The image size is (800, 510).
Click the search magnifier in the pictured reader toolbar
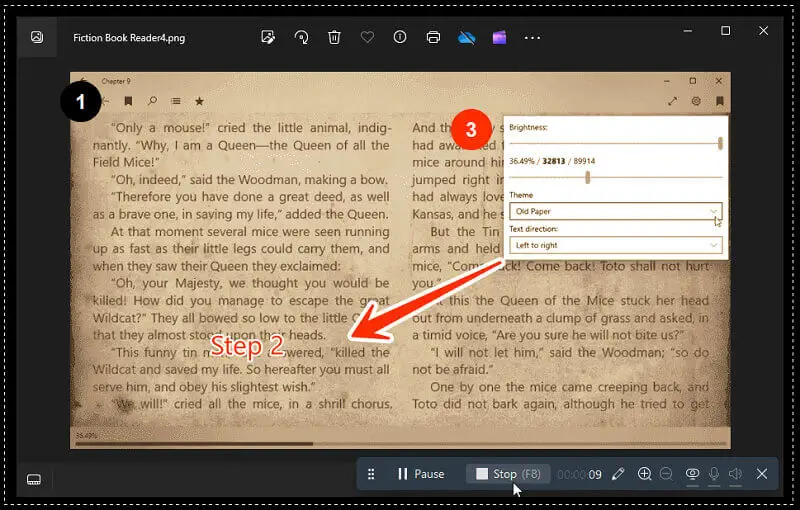coord(152,101)
